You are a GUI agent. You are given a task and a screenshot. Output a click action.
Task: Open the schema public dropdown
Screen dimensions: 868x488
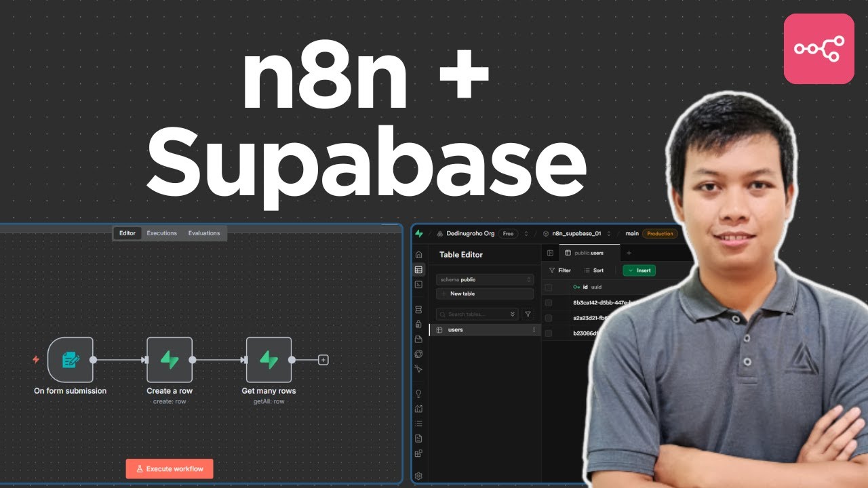point(485,279)
